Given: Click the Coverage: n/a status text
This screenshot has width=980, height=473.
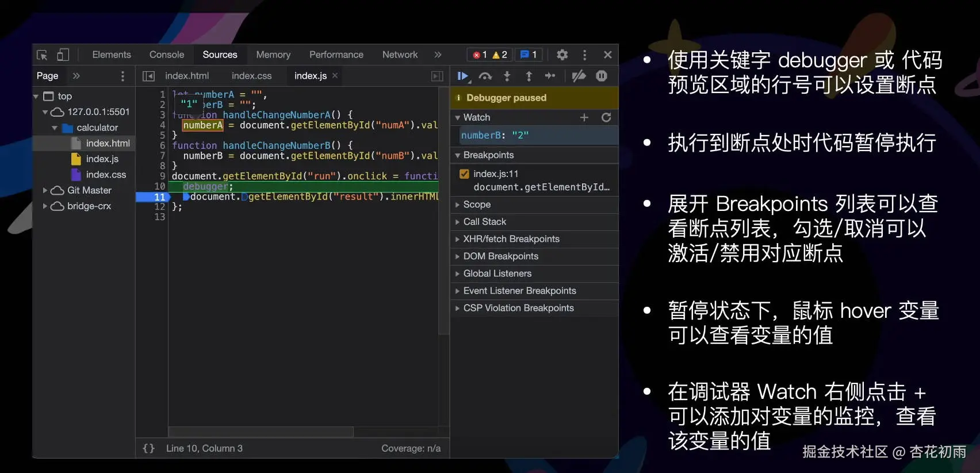Looking at the screenshot, I should click(x=411, y=448).
